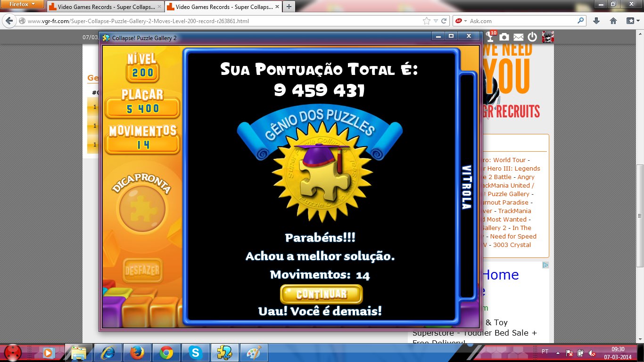The height and width of the screenshot is (362, 644).
Task: Click the trophy notifications icon
Action: click(x=491, y=37)
